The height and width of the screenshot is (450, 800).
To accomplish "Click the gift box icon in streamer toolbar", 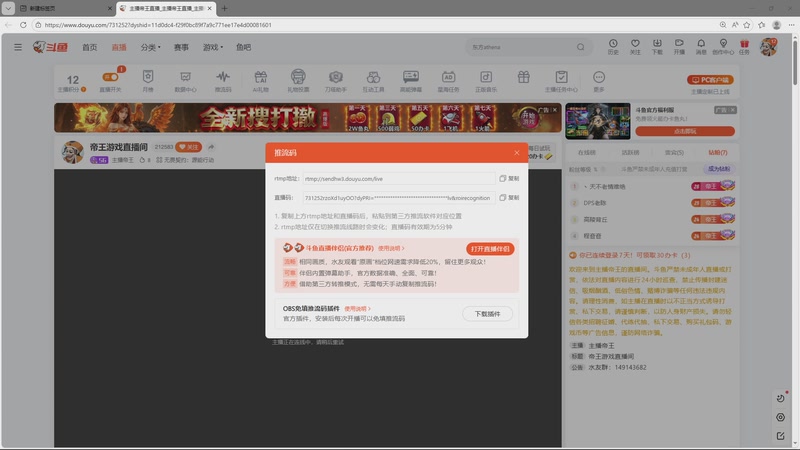I will pyautogui.click(x=523, y=78).
